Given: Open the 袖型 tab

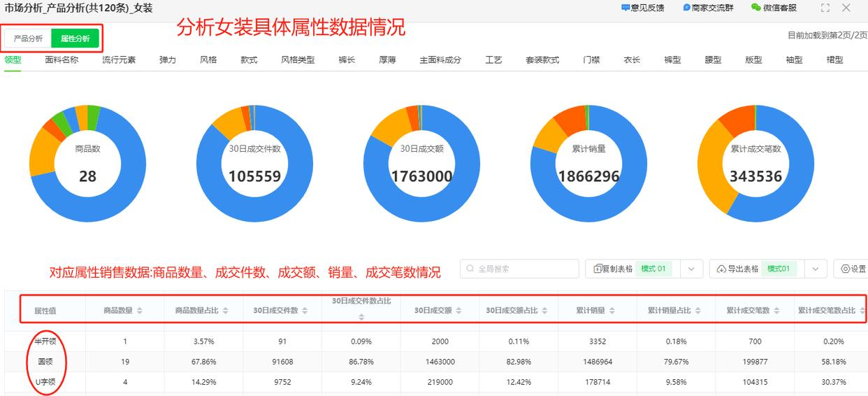Looking at the screenshot, I should 794,60.
